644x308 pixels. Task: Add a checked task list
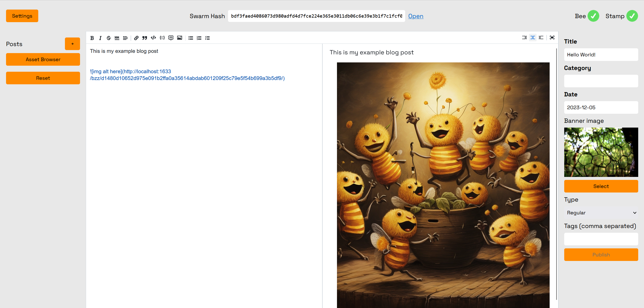207,38
